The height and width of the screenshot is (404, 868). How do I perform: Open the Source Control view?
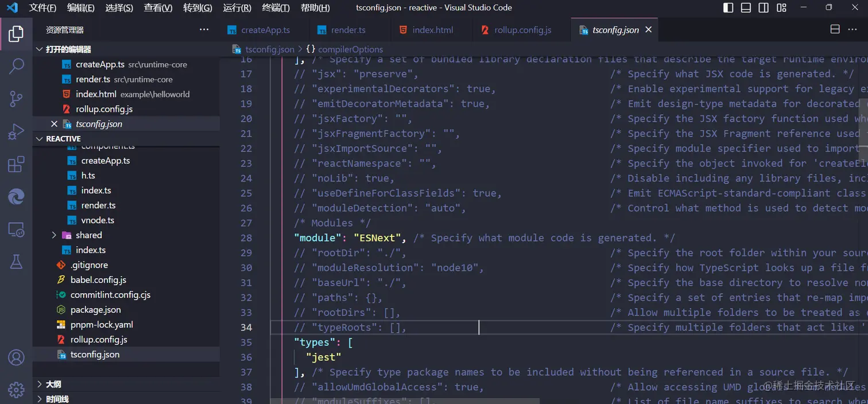16,99
